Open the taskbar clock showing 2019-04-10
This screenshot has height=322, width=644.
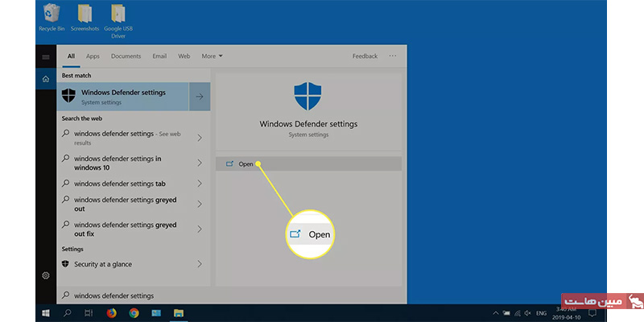coord(568,313)
